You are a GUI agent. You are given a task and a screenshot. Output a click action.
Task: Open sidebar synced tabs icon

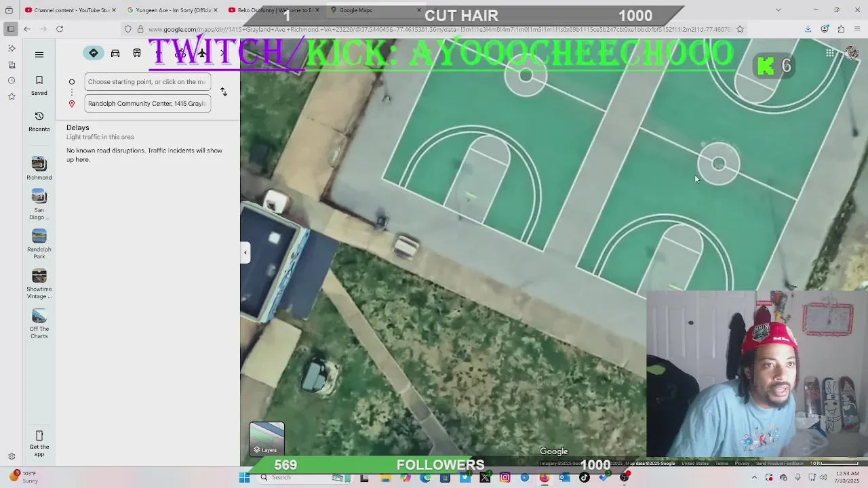12,64
